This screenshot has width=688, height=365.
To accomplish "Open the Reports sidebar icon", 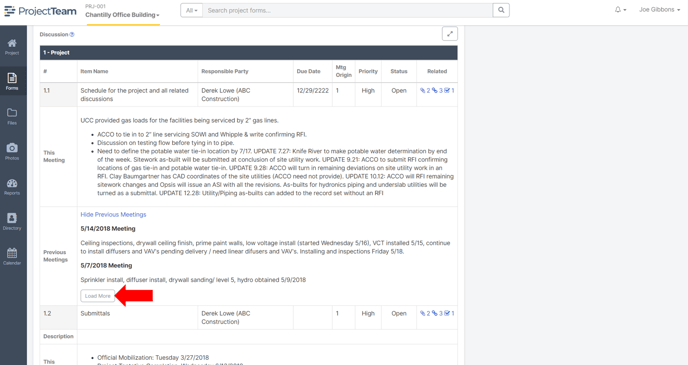I will 12,186.
